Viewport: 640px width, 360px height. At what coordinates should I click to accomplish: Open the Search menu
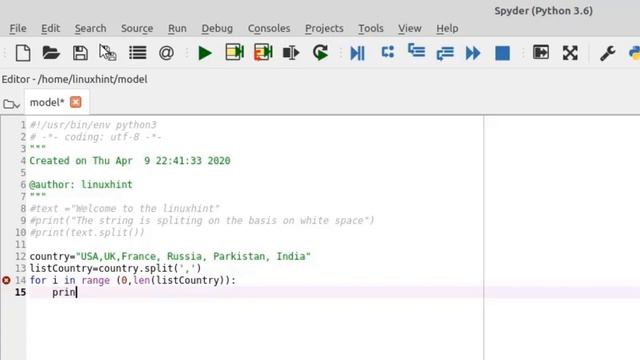90,28
